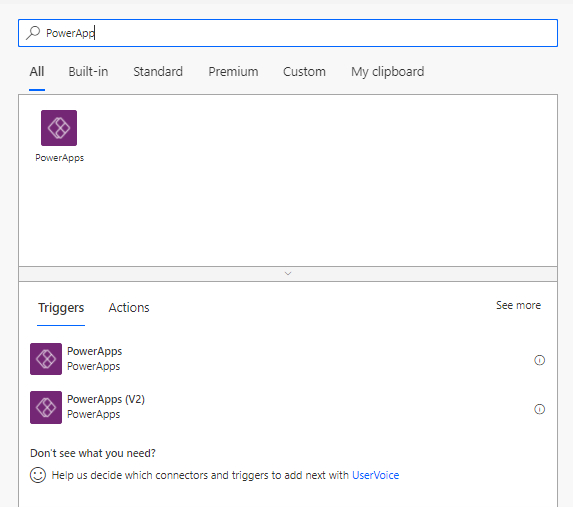Select the Actions tab

coord(129,308)
